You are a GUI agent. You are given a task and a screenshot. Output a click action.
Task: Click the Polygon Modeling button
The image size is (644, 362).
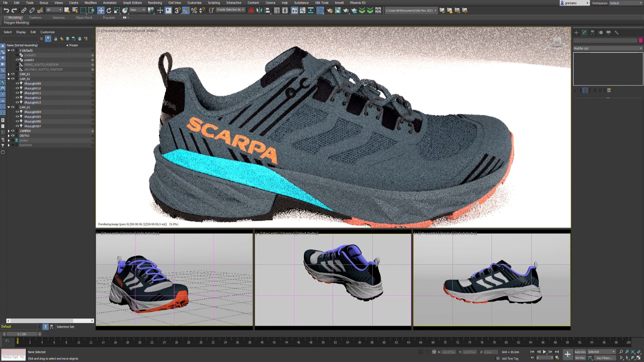coord(16,23)
